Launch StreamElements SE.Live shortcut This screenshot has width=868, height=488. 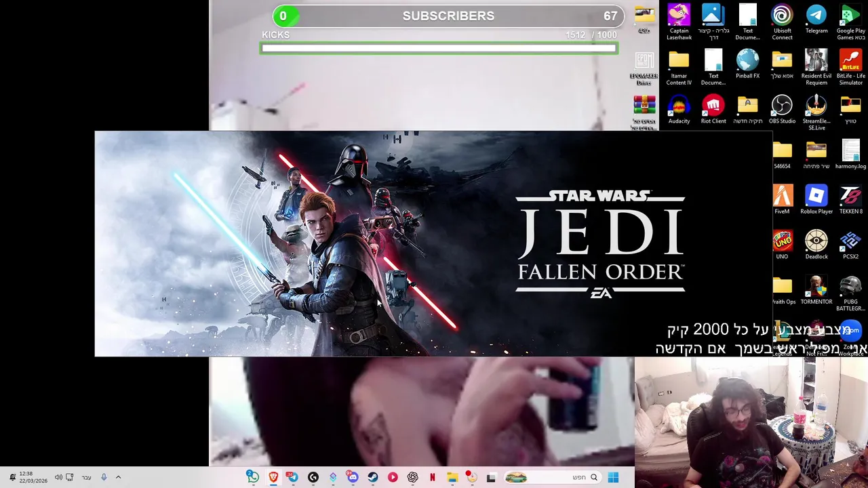[x=816, y=113]
